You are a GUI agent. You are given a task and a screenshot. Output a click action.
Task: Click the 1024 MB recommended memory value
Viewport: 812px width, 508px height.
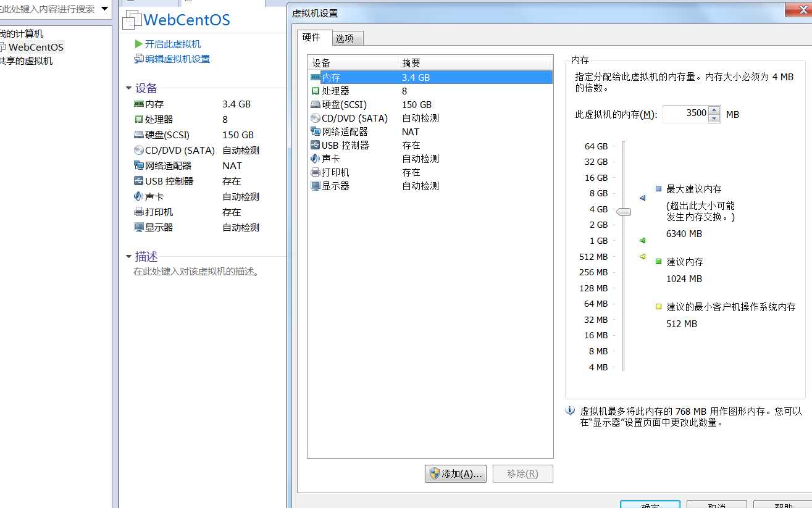point(684,279)
